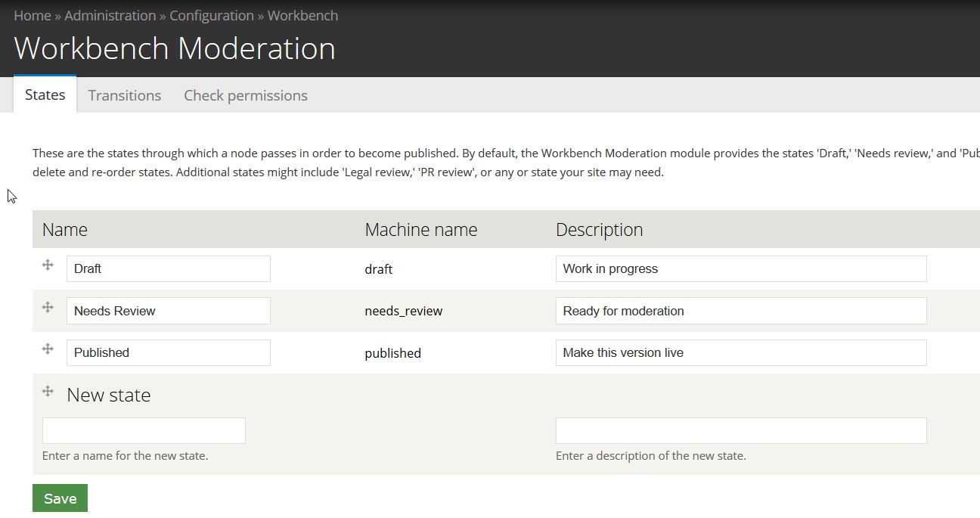
Task: Focus the Published name field
Action: pos(169,352)
